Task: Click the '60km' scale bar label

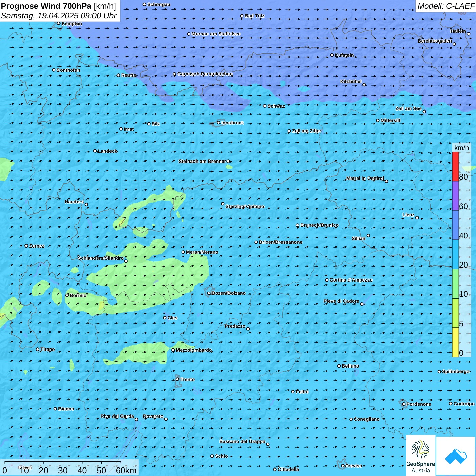Action: [x=126, y=470]
